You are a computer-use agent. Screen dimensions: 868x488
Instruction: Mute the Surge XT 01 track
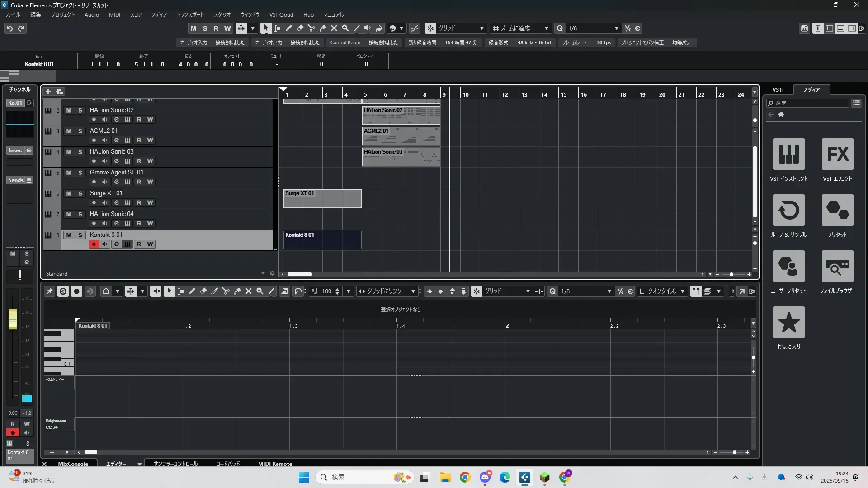[69, 193]
